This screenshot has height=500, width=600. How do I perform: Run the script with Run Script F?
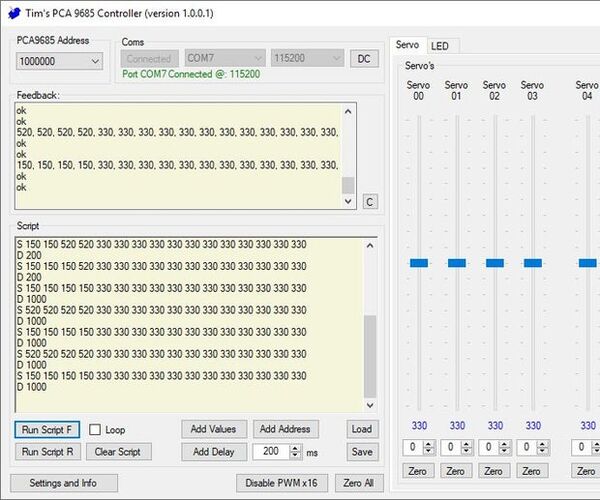coord(47,430)
